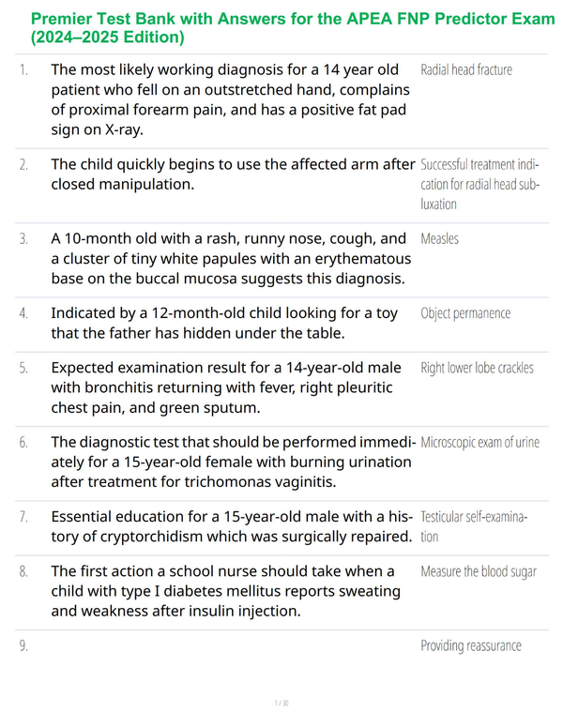Click the question number 9 label
This screenshot has width=563, height=728.
click(x=23, y=645)
